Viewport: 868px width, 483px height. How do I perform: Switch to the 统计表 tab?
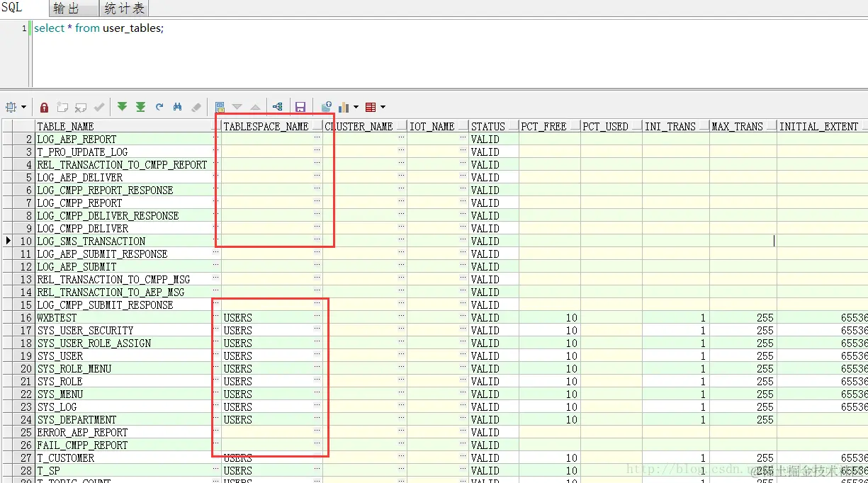pos(124,8)
